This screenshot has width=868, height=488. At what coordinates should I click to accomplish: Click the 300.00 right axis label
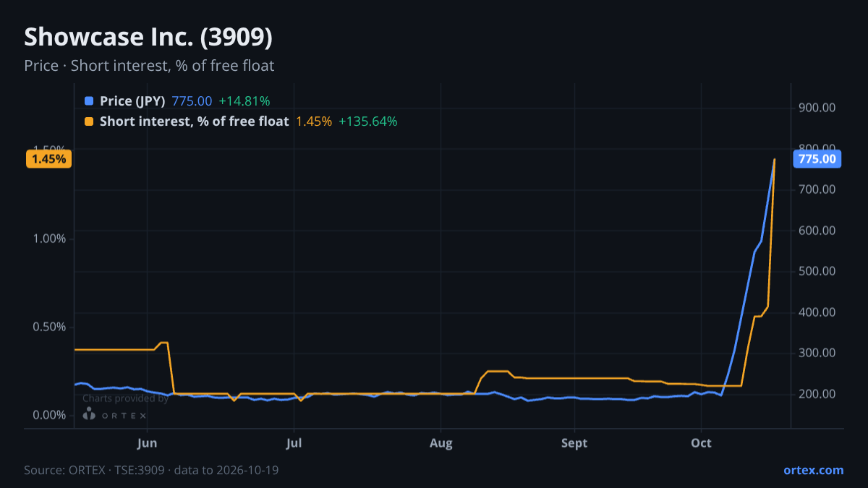[x=817, y=353]
